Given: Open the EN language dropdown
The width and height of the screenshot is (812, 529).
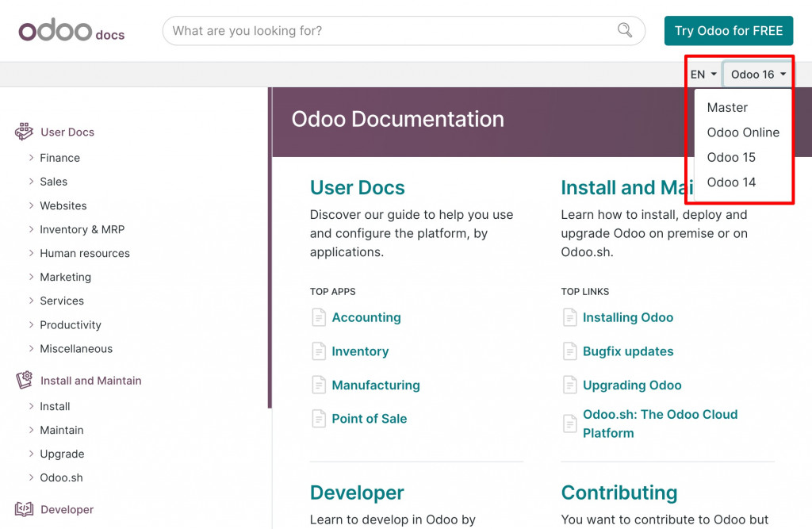Looking at the screenshot, I should point(703,74).
